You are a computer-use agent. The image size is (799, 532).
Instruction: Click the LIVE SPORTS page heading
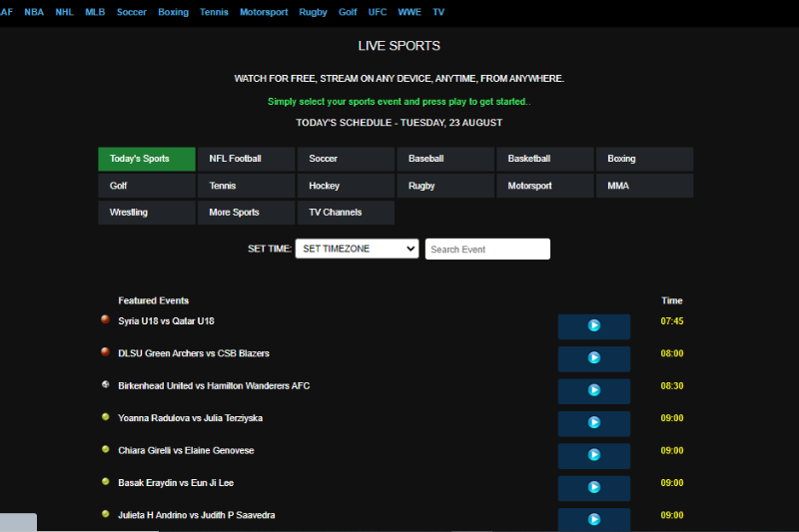pyautogui.click(x=399, y=46)
